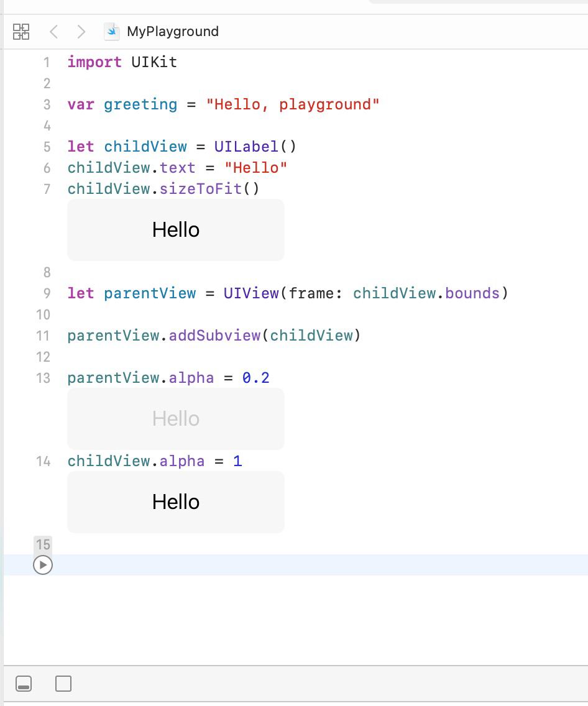Click the "Hello" string on line 6

[255, 168]
